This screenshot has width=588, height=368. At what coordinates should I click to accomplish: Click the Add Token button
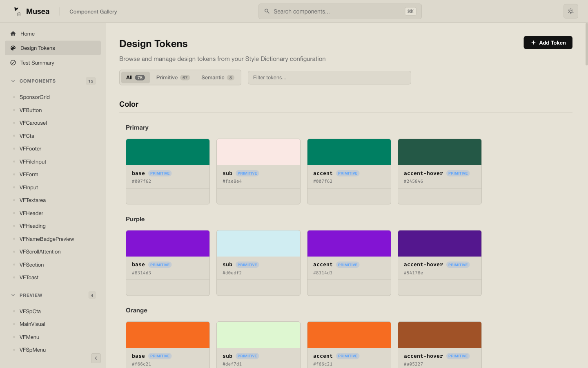pyautogui.click(x=548, y=43)
